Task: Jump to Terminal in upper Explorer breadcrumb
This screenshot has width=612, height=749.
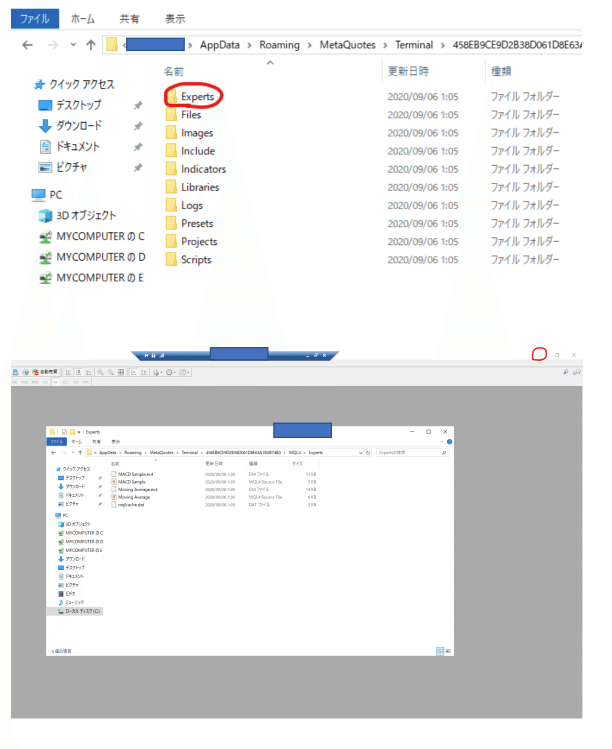Action: click(414, 45)
